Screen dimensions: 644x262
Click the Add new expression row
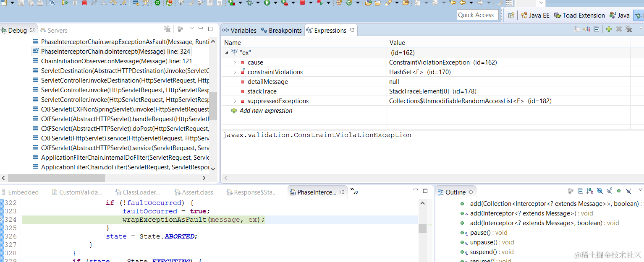(266, 111)
